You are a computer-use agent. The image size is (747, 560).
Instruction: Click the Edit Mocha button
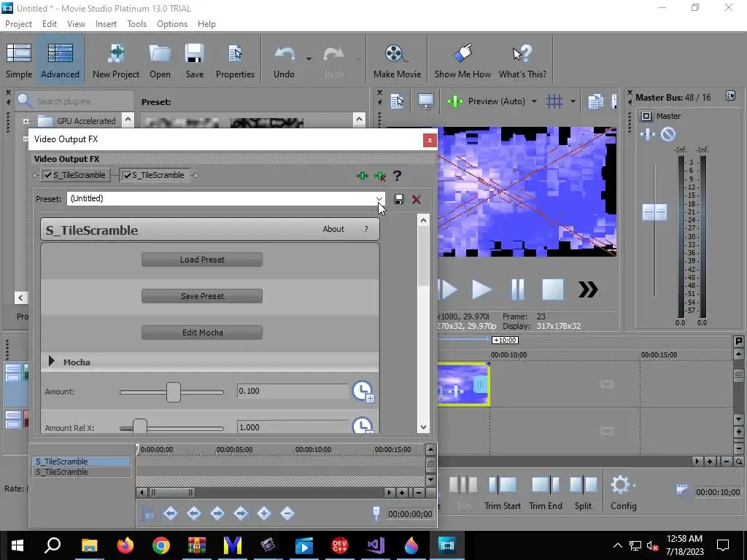point(202,332)
